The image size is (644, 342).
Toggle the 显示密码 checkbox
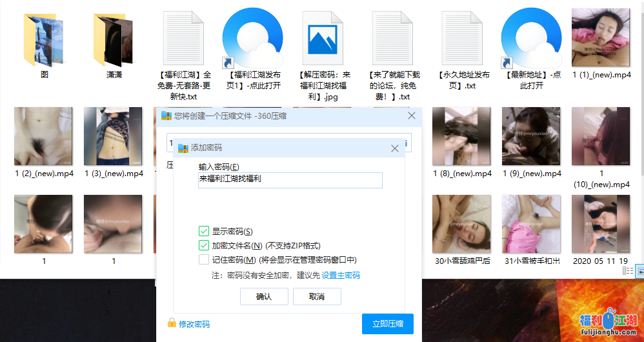click(204, 231)
